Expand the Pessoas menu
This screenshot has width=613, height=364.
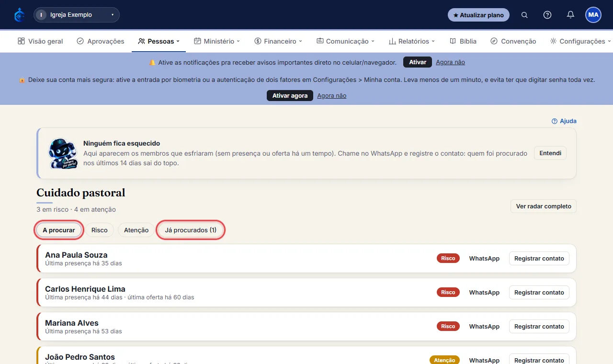(x=159, y=41)
